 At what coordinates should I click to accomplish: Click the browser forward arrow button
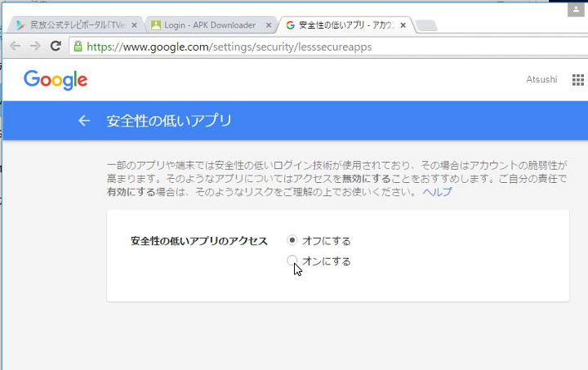35,46
